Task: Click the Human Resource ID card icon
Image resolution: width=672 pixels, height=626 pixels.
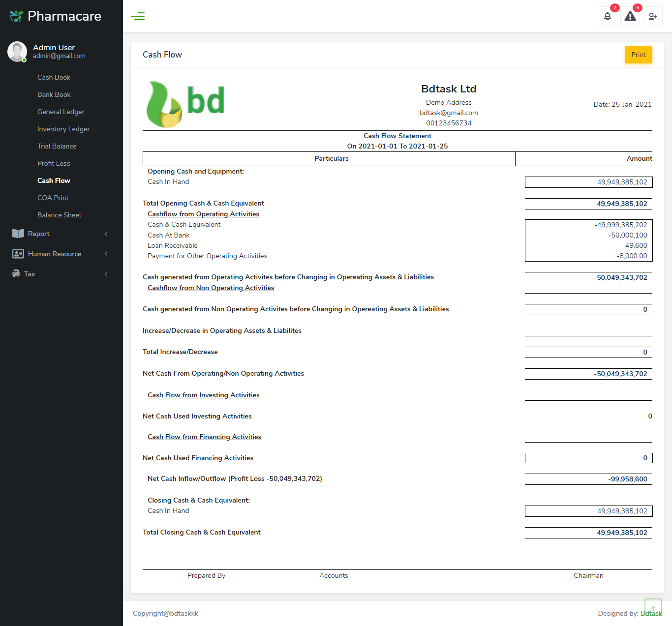Action: [x=18, y=254]
